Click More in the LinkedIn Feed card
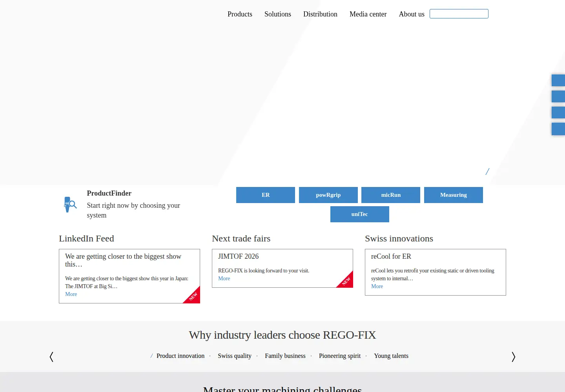Viewport: 565px width, 392px height. point(71,294)
